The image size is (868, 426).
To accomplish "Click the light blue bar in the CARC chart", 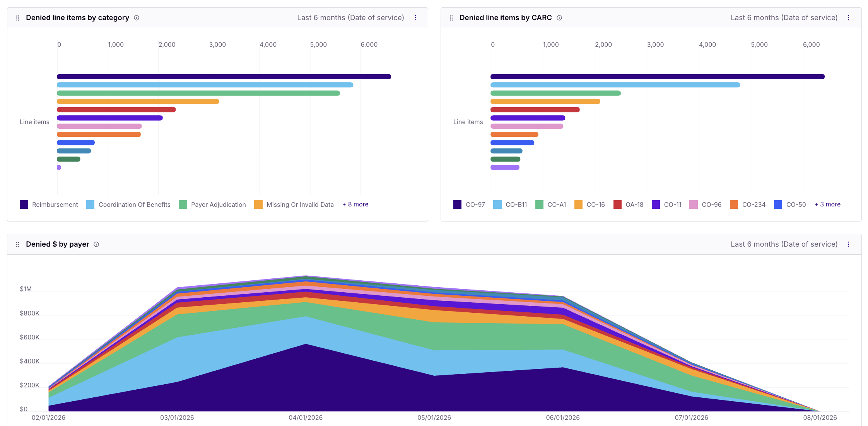I will tap(615, 85).
